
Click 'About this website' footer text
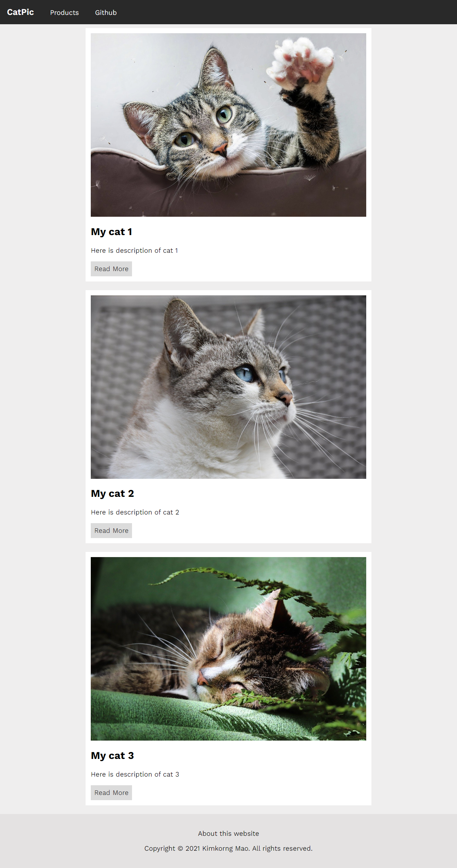coord(228,833)
